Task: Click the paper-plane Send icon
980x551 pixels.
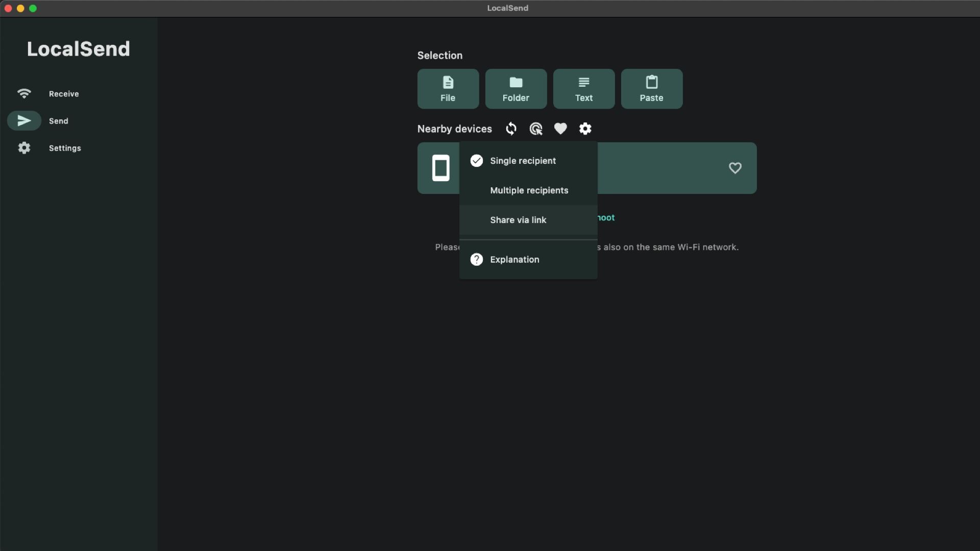Action: click(24, 121)
